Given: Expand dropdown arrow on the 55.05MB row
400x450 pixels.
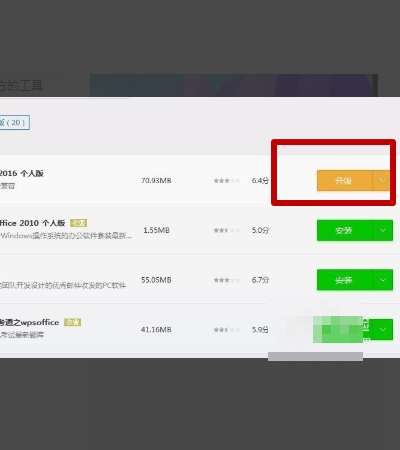Looking at the screenshot, I should (x=383, y=280).
